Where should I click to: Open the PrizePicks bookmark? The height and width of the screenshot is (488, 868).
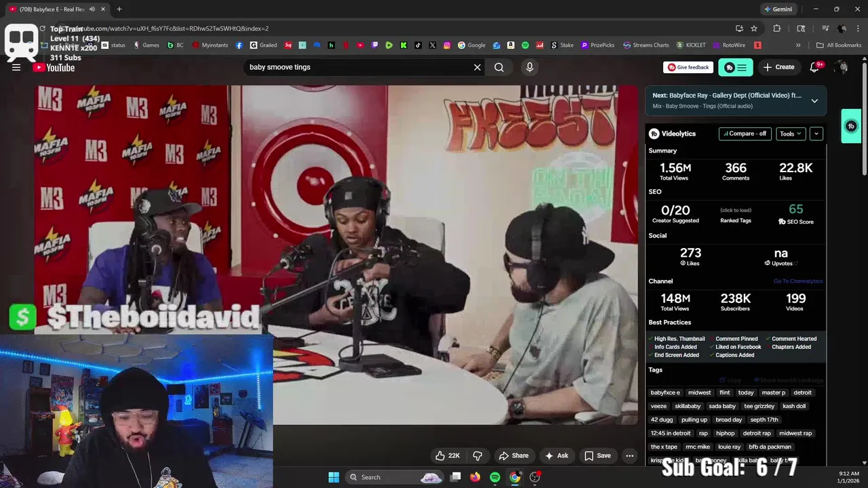click(x=598, y=45)
